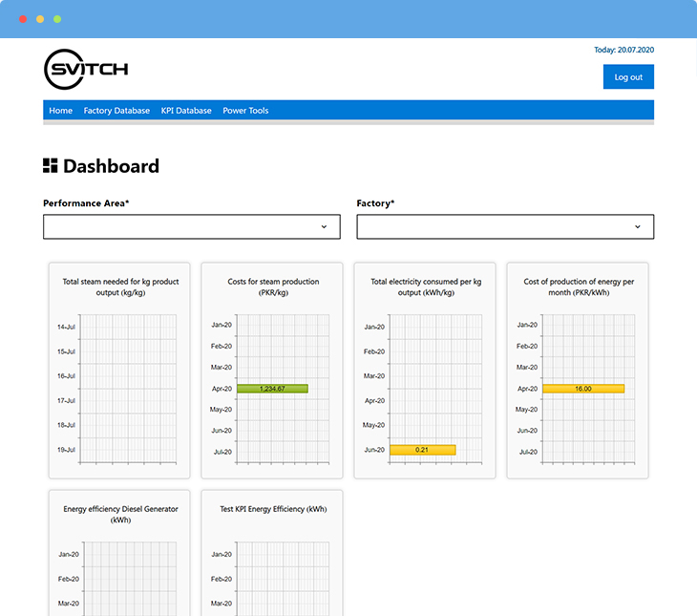Open the Performance Area dropdown
The image size is (697, 616).
pos(191,226)
